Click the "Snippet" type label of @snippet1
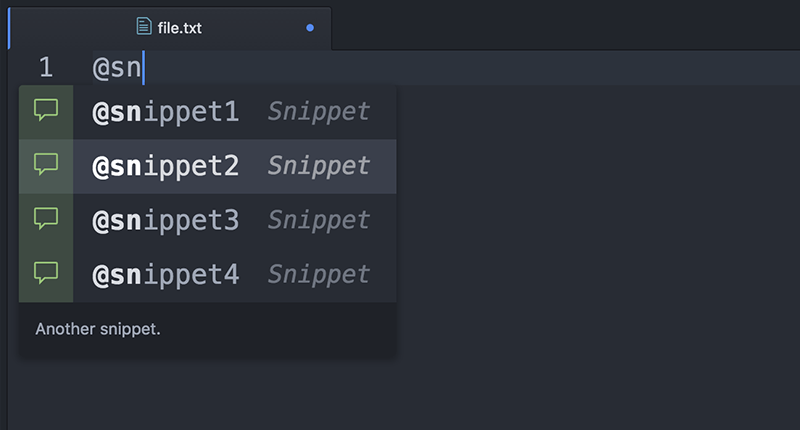This screenshot has height=430, width=800. 318,111
